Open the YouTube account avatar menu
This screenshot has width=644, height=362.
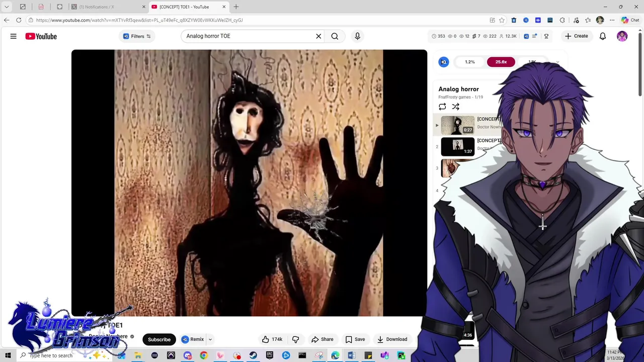coord(622,36)
